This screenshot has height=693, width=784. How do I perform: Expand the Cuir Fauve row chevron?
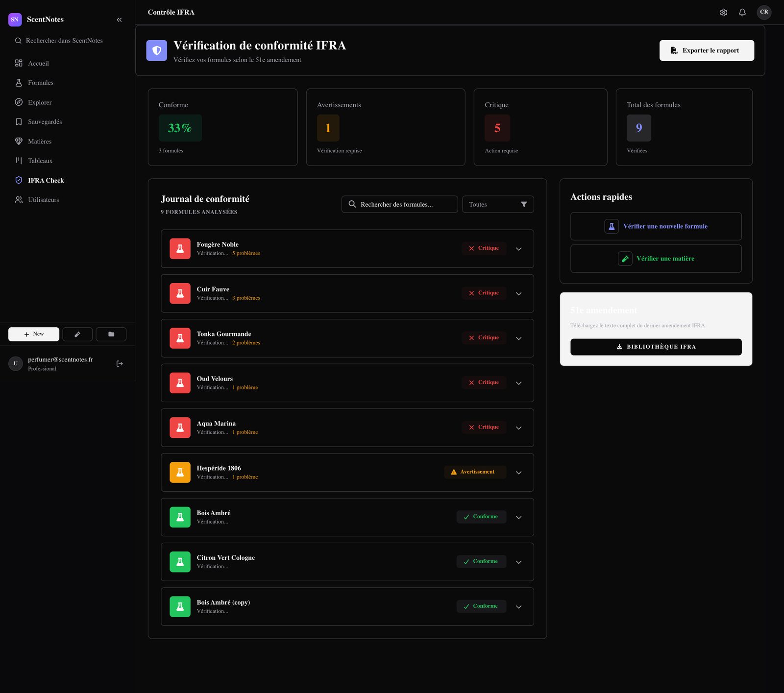[518, 293]
